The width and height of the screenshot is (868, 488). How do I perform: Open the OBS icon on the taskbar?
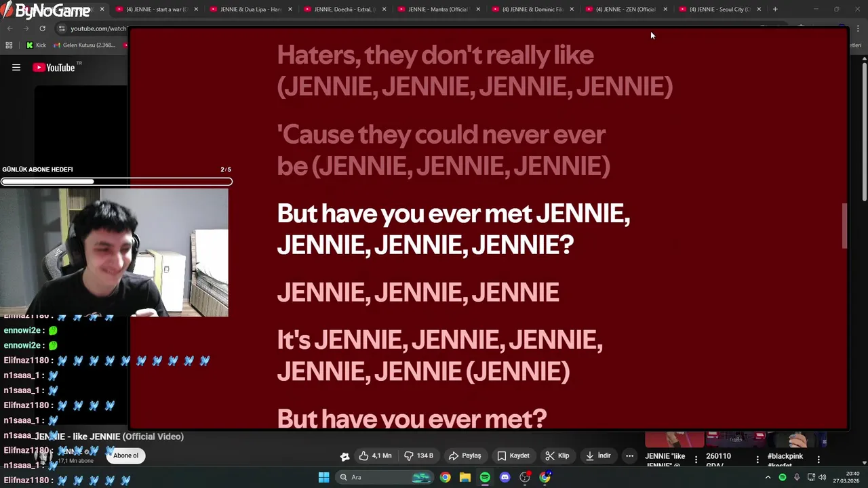525,477
